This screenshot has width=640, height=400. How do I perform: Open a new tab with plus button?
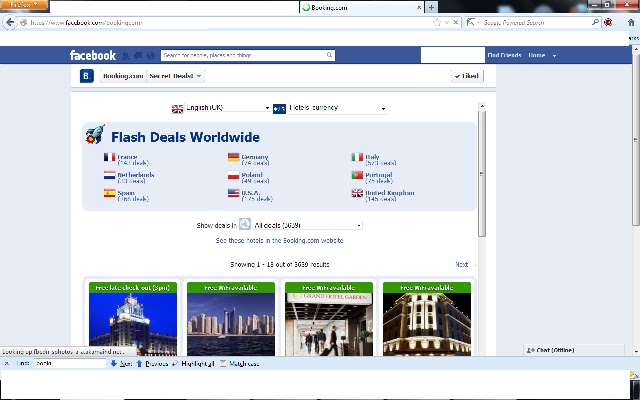pyautogui.click(x=431, y=7)
